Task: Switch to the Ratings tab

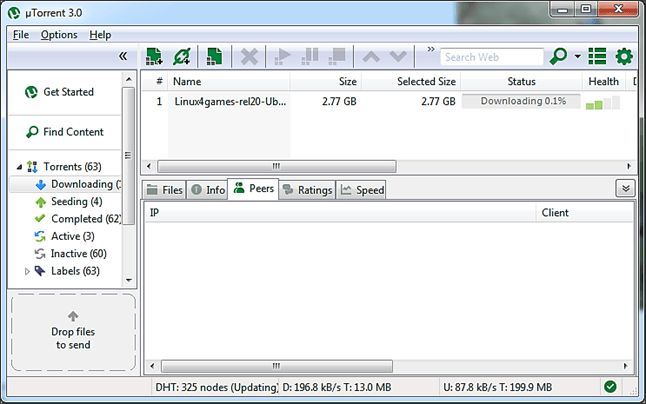Action: pyautogui.click(x=307, y=190)
